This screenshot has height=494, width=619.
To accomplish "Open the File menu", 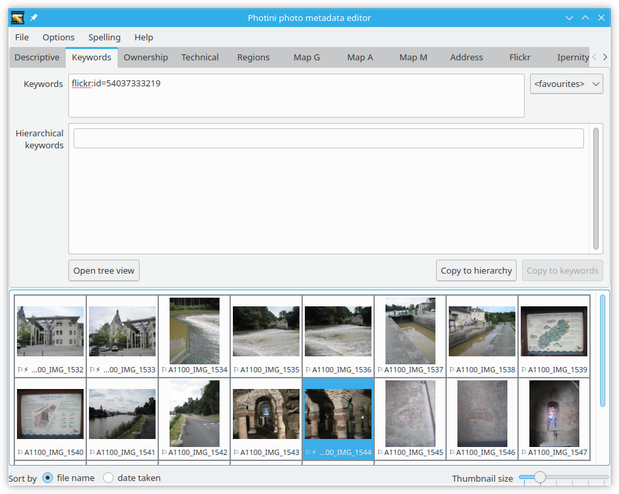I will (x=22, y=37).
